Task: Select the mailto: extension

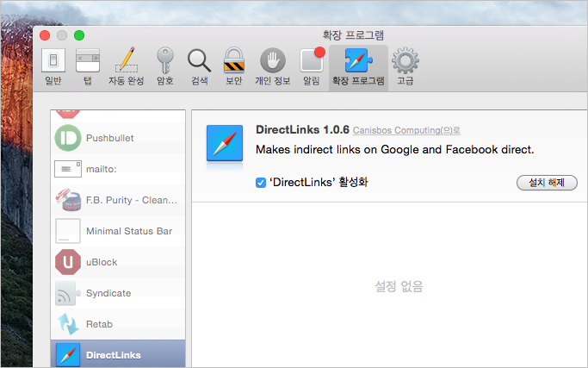Action: pos(118,169)
